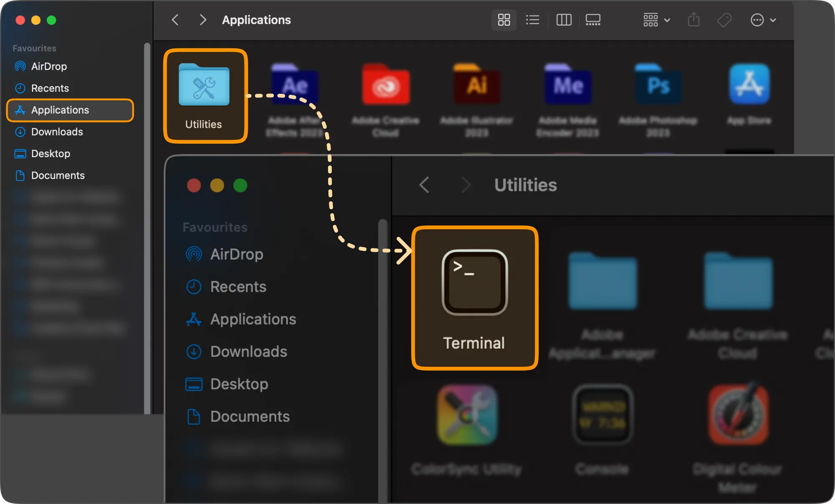Screen dimensions: 835x504
Task: Select Applications in the top sidebar
Action: pyautogui.click(x=60, y=110)
